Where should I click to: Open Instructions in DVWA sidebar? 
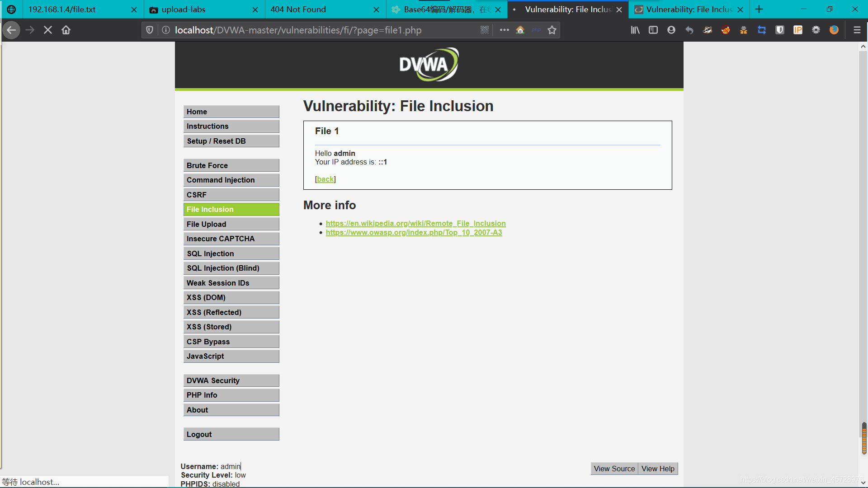point(231,126)
